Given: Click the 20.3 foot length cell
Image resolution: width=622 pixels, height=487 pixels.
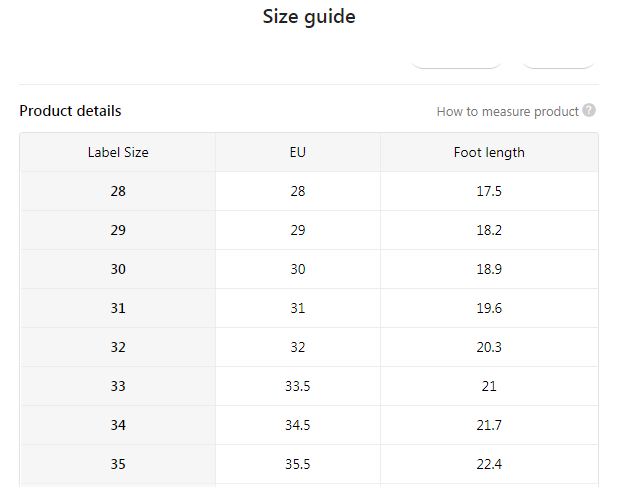Looking at the screenshot, I should point(489,347).
